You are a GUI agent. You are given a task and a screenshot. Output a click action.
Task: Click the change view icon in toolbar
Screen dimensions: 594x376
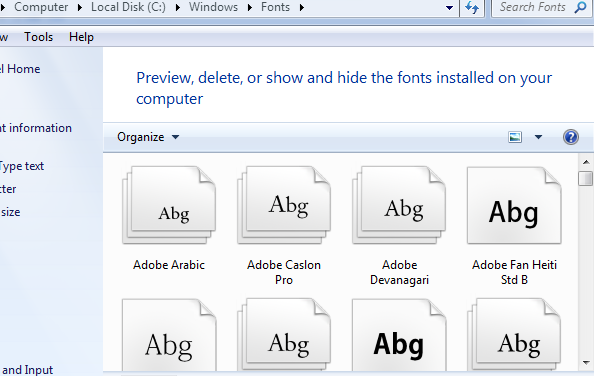click(x=515, y=137)
